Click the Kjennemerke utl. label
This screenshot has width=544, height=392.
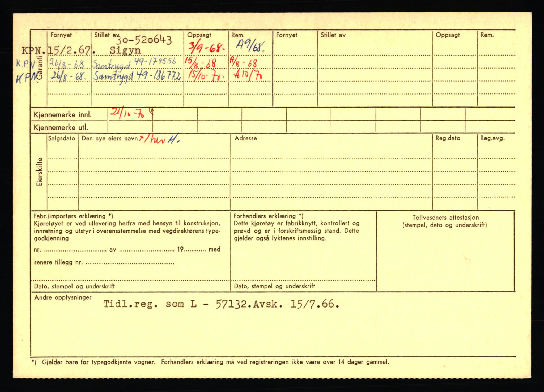pos(61,128)
